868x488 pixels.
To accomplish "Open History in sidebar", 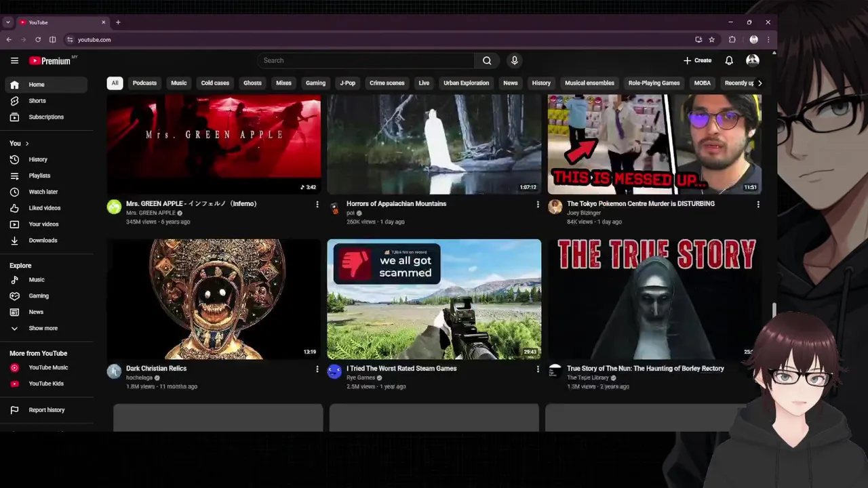I will click(46, 159).
